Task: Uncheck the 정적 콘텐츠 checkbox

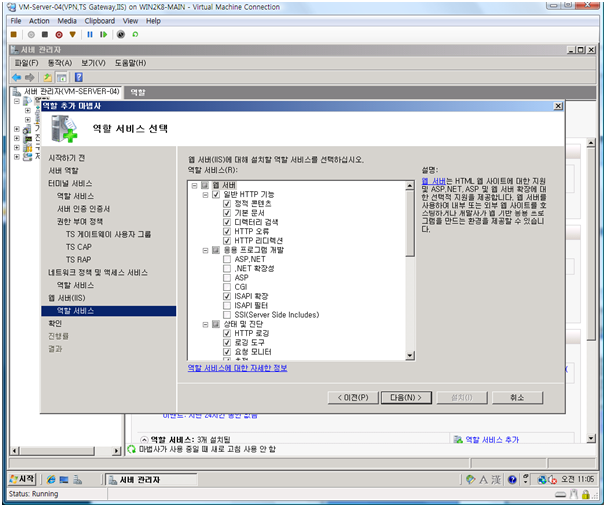Action: [x=227, y=204]
